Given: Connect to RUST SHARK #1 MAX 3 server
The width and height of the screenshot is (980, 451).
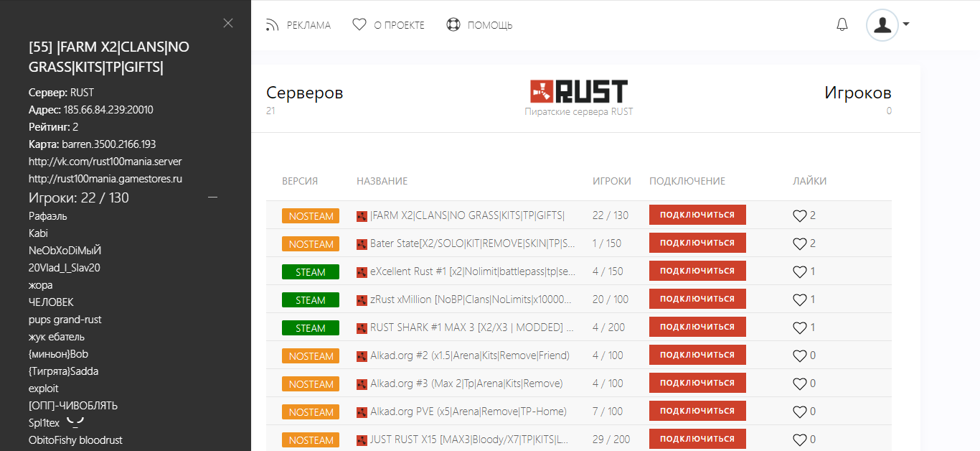Looking at the screenshot, I should pyautogui.click(x=697, y=327).
